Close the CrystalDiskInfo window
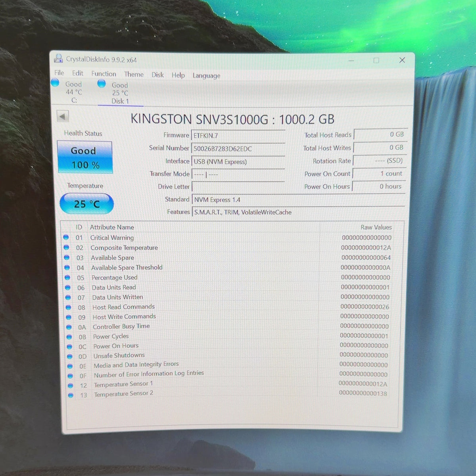The height and width of the screenshot is (476, 476). [402, 60]
